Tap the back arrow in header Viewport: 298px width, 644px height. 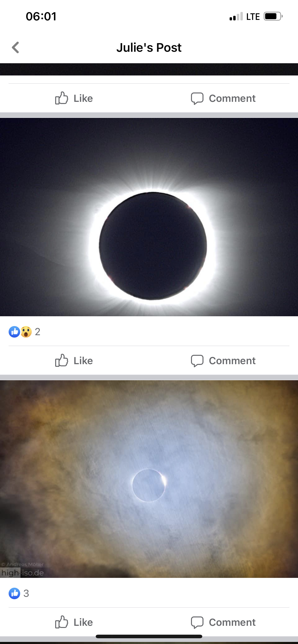(x=16, y=47)
